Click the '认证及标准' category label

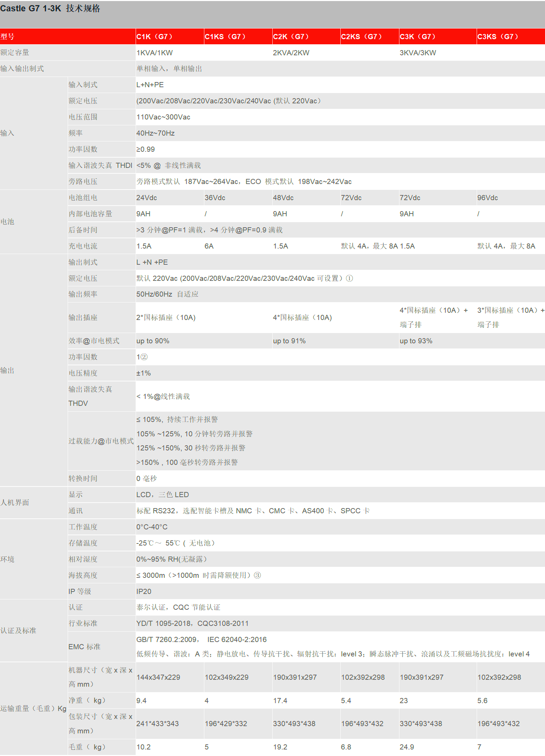tap(18, 631)
